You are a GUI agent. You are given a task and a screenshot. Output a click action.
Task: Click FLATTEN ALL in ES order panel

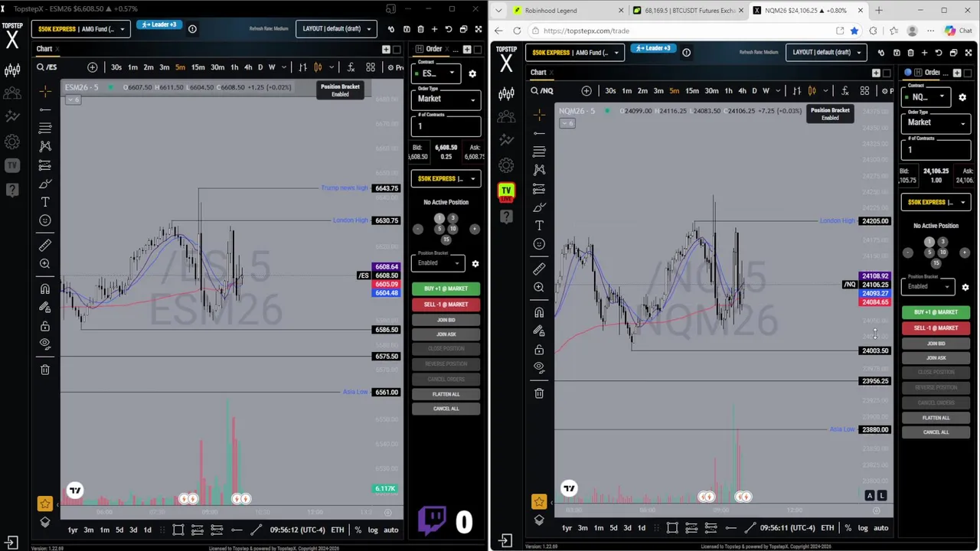pos(446,394)
